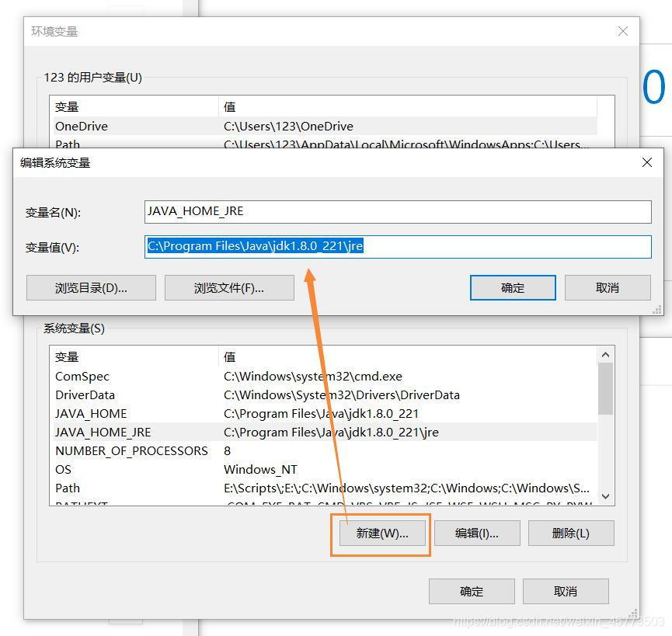Select Path system variable row
Screen dimensions: 672x636
click(324, 488)
